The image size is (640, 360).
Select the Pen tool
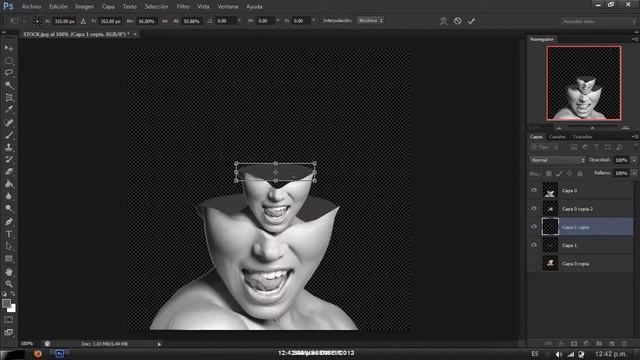tap(9, 222)
